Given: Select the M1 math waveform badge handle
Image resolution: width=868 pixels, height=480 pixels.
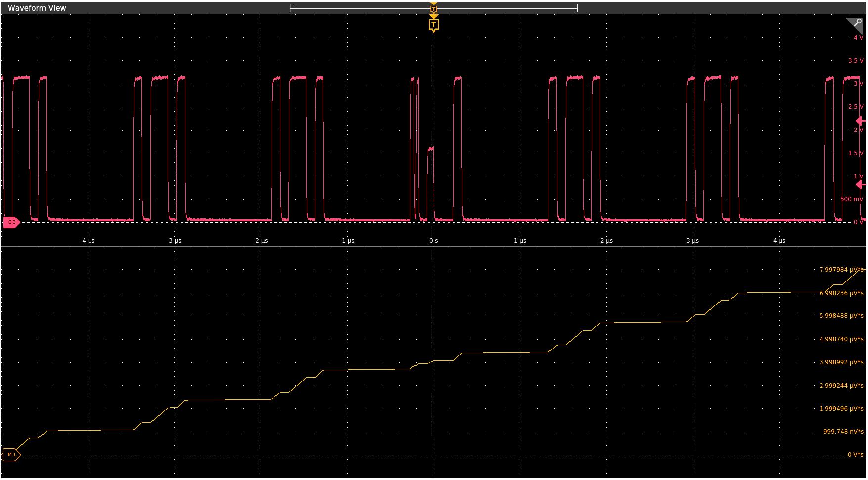Looking at the screenshot, I should click(11, 455).
